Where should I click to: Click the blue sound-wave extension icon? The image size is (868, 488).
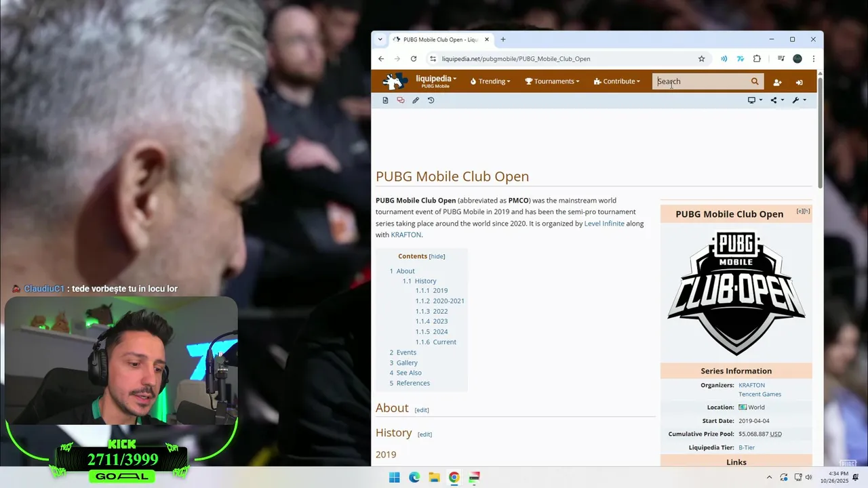pos(724,59)
